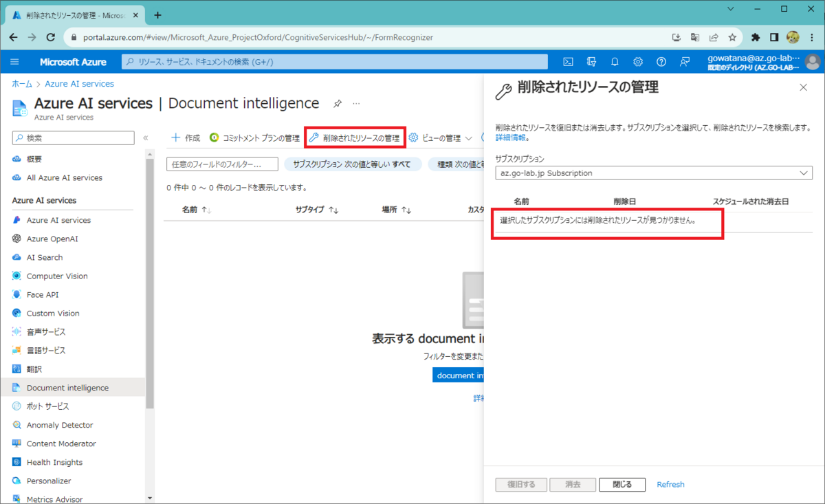Focus the 任意のフィールドのフィルター input
The height and width of the screenshot is (504, 825).
(x=222, y=164)
